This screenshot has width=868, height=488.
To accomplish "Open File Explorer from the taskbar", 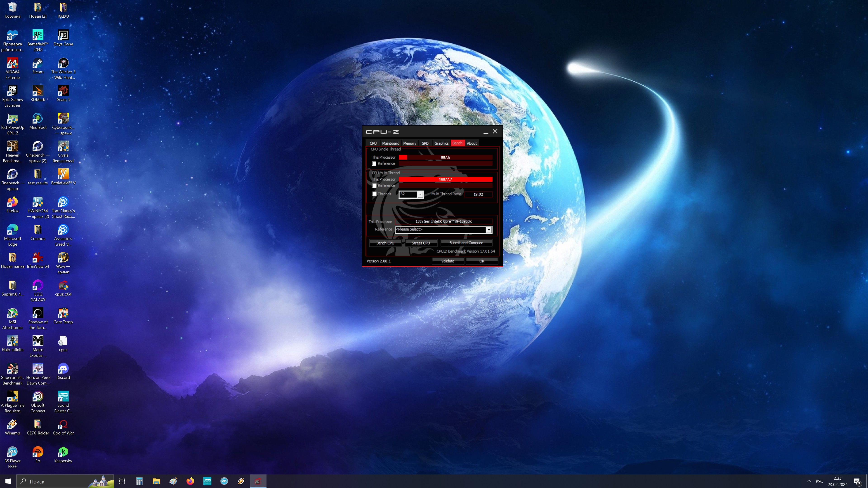I will 156,481.
